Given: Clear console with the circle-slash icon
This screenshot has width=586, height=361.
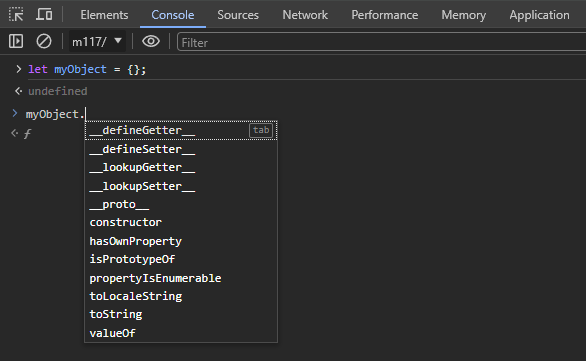Looking at the screenshot, I should click(x=44, y=41).
